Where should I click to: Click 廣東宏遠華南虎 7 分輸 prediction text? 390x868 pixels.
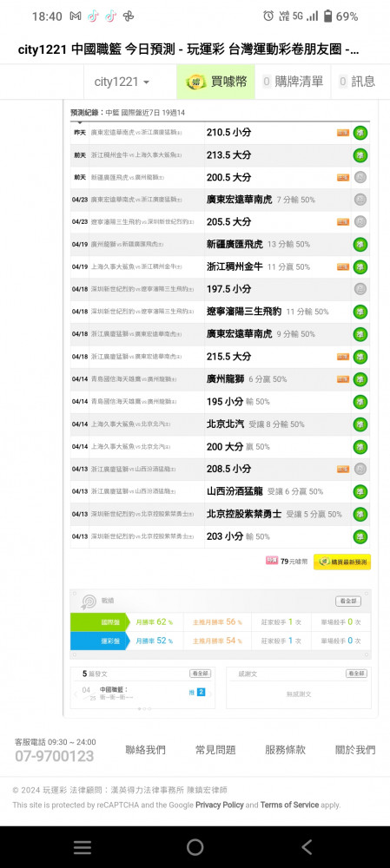[x=261, y=200]
